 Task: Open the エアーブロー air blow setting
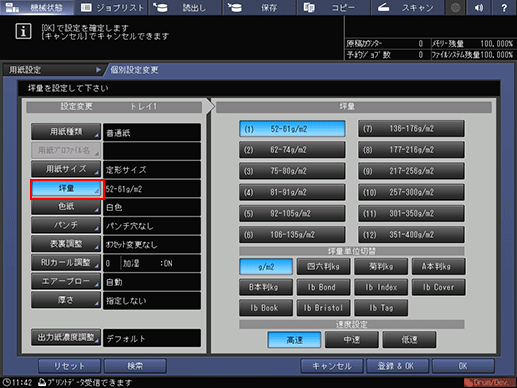[x=66, y=281]
